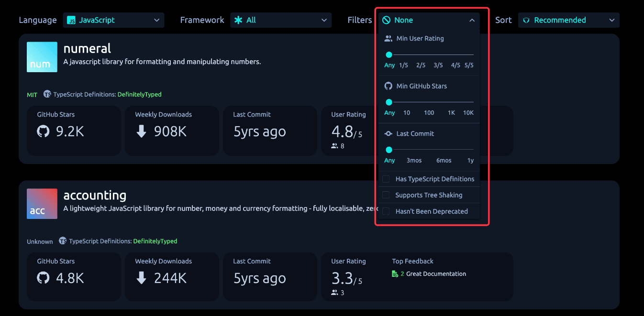
Task: Click the GitHub icon beside Min GitHub Stars
Action: pyautogui.click(x=389, y=86)
